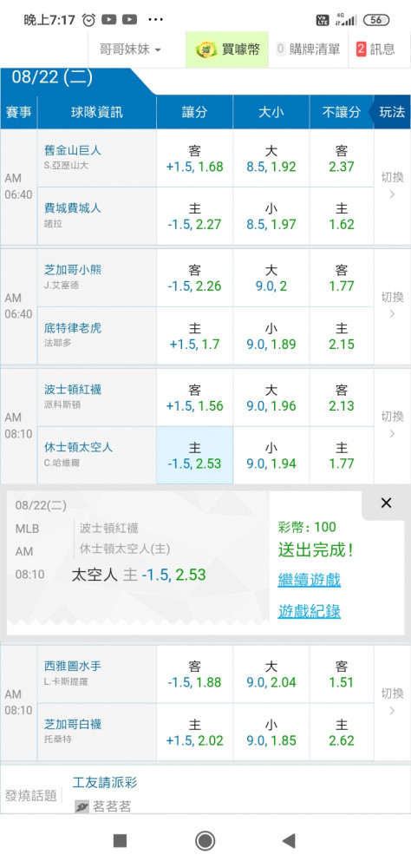411x868 pixels.
Task: Tap the Android recent apps square
Action: coord(120,841)
